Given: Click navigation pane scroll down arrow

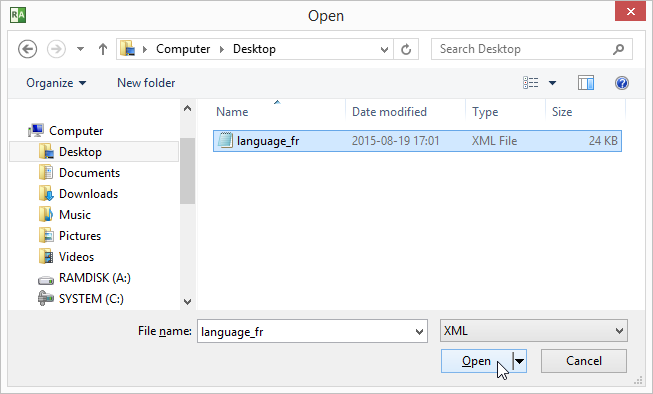Looking at the screenshot, I should click(187, 302).
